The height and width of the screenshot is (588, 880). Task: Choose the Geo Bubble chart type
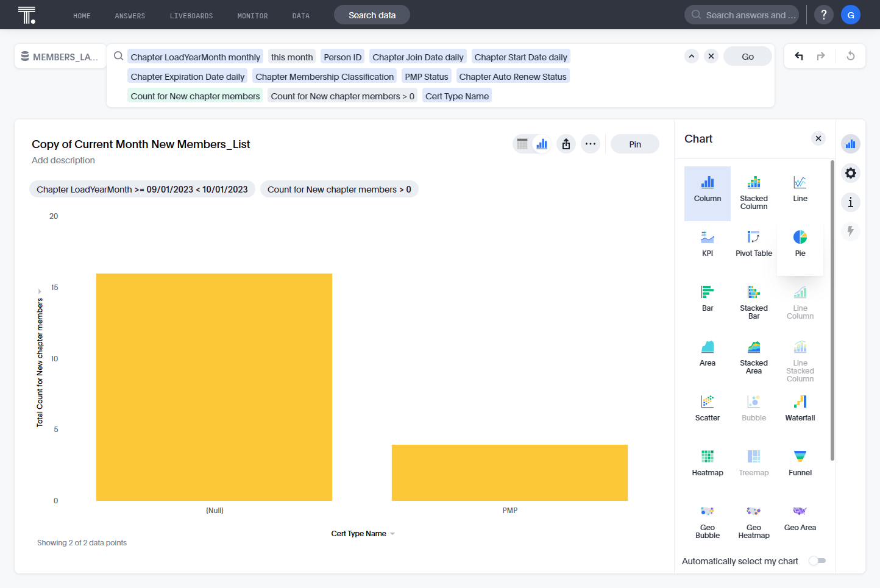tap(707, 522)
